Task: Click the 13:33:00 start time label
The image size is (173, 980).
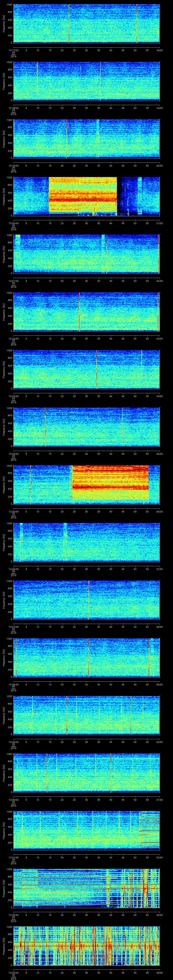Action: [13, 972]
